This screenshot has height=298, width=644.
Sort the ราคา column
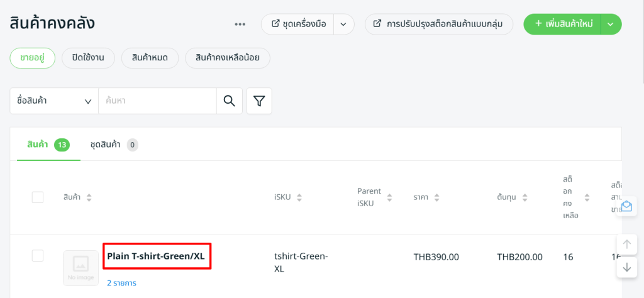coord(436,197)
